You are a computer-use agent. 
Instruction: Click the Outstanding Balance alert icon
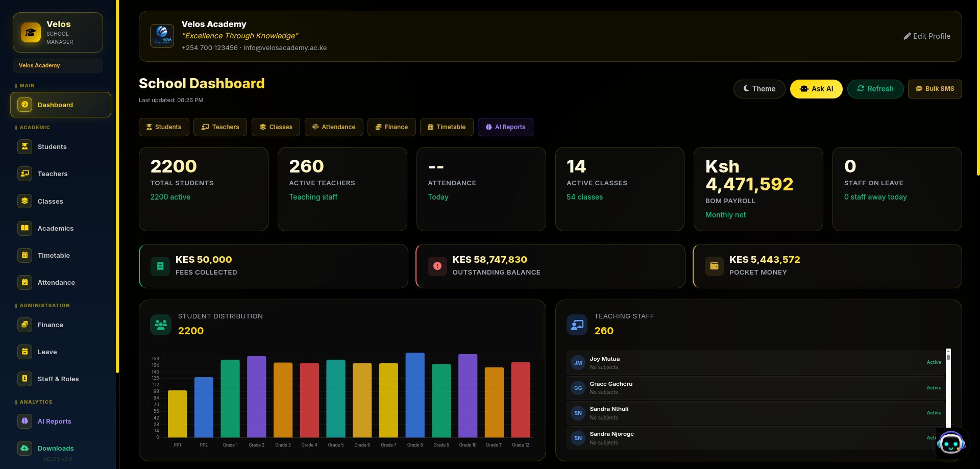pyautogui.click(x=437, y=266)
